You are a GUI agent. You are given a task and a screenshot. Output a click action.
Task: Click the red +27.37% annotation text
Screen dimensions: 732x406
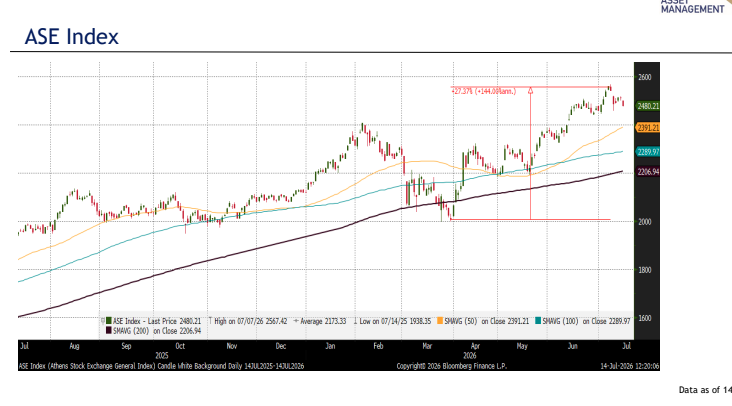[484, 91]
